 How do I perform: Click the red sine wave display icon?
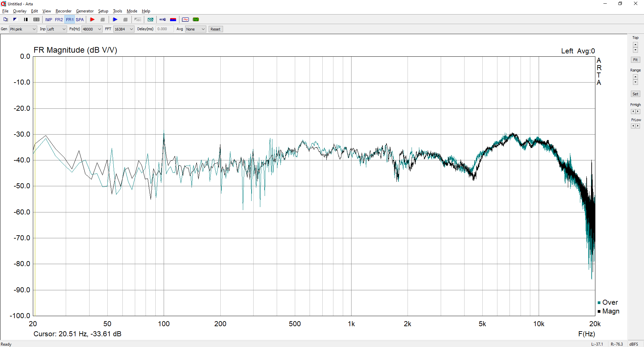pyautogui.click(x=185, y=19)
